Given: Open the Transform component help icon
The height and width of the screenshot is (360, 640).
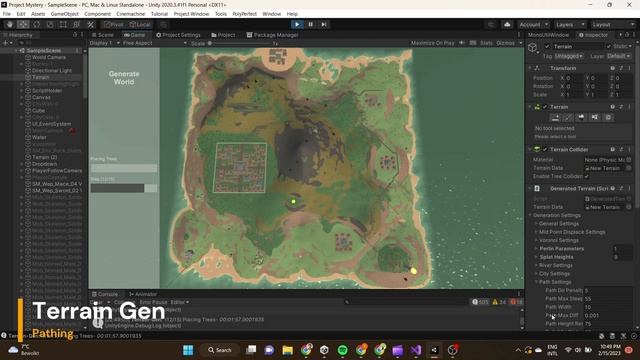Looking at the screenshot, I should 613,68.
